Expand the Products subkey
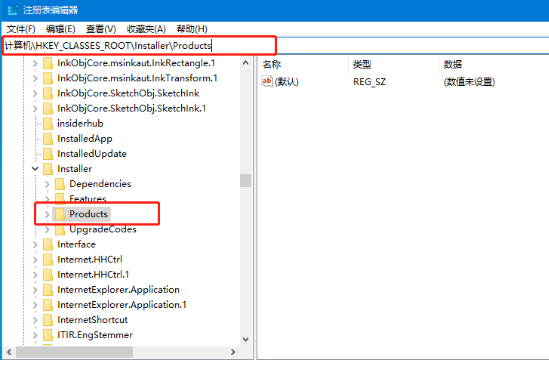The image size is (549, 366). [x=47, y=214]
